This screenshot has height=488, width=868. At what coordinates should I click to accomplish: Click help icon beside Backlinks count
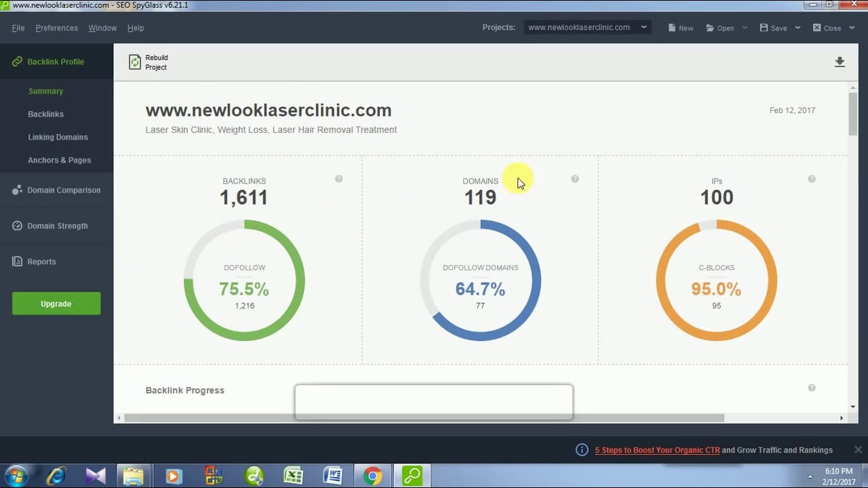(x=338, y=179)
